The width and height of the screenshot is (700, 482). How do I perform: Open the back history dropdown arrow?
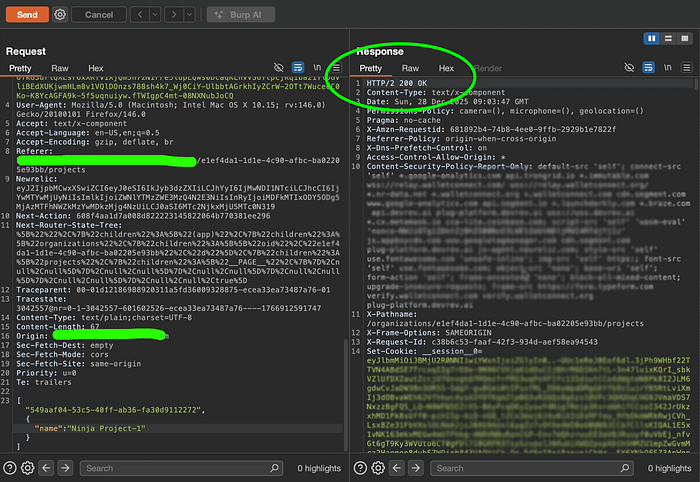click(x=155, y=15)
